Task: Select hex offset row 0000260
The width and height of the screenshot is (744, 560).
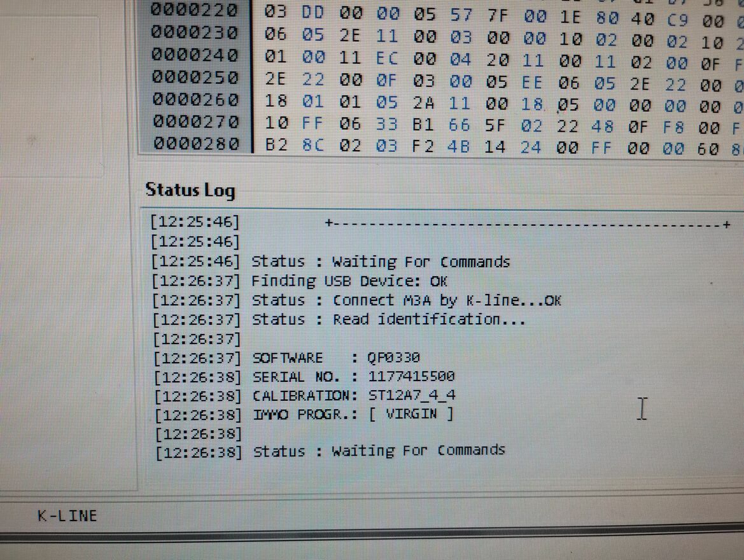Action: click(195, 99)
